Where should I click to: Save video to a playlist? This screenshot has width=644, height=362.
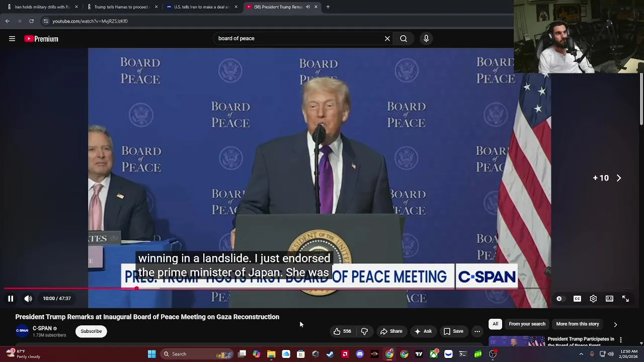point(453,331)
